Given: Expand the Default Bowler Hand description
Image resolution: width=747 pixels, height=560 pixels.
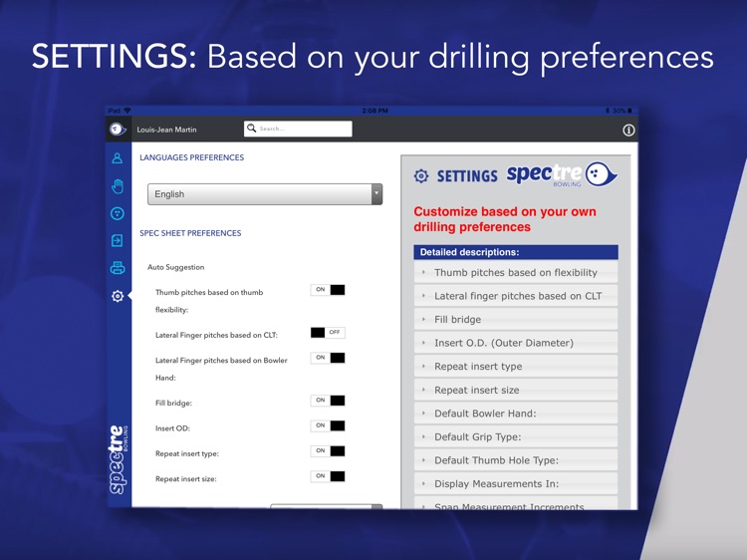Looking at the screenshot, I should point(516,414).
